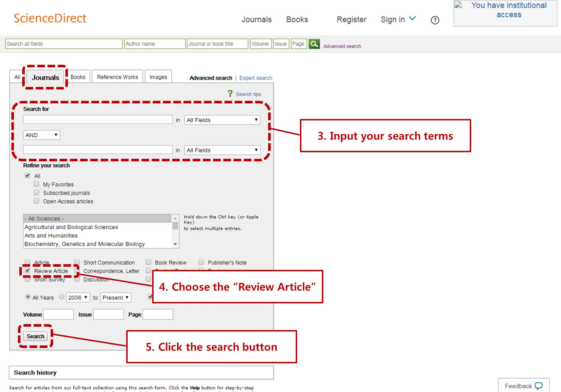The width and height of the screenshot is (561, 392).
Task: Switch to the Reference Works tab
Action: tap(117, 76)
